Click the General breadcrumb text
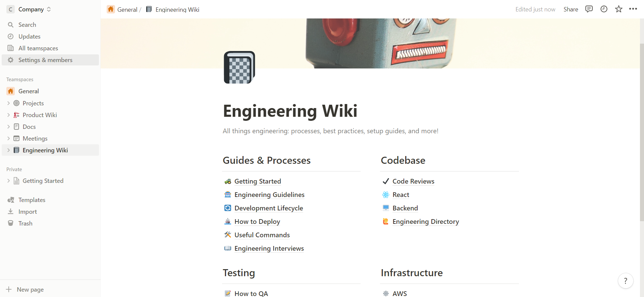 (127, 9)
